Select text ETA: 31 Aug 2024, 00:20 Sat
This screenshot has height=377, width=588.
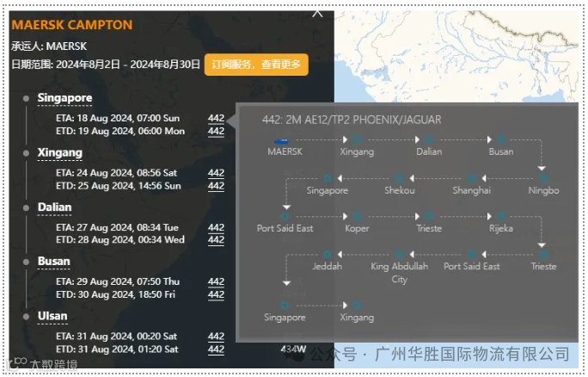coord(117,337)
